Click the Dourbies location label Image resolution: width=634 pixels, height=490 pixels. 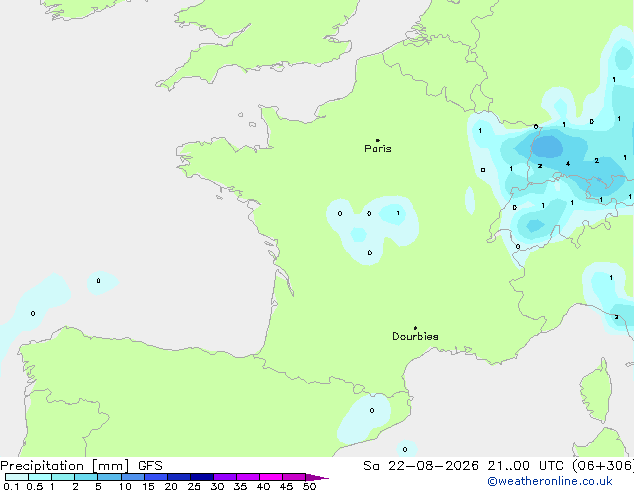415,336
